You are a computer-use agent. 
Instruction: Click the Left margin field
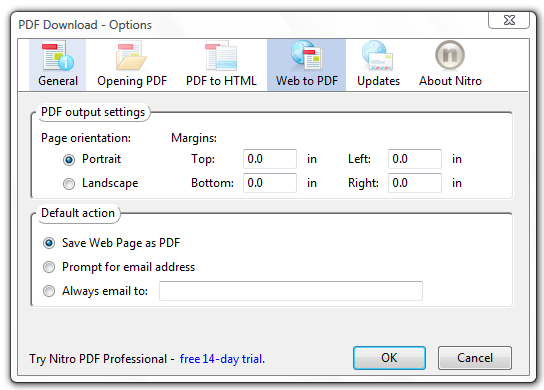click(415, 159)
